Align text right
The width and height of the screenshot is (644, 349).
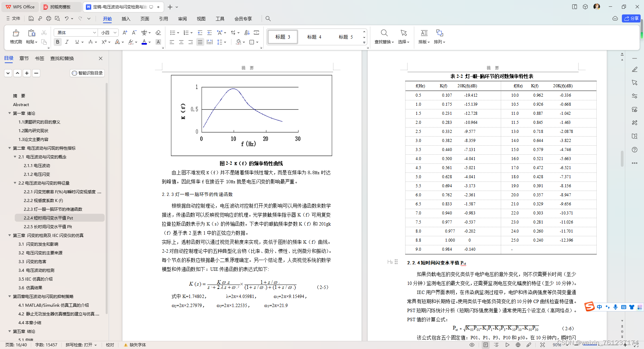click(x=191, y=42)
